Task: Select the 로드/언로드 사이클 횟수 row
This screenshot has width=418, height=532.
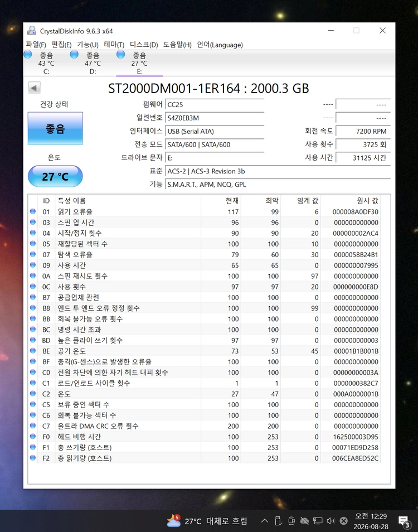Action: coord(204,383)
